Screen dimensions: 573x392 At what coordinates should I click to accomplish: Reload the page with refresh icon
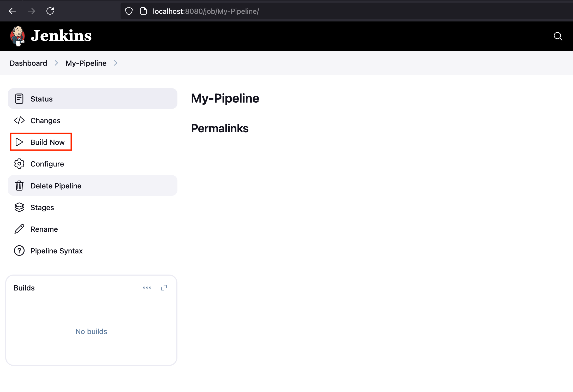point(50,11)
